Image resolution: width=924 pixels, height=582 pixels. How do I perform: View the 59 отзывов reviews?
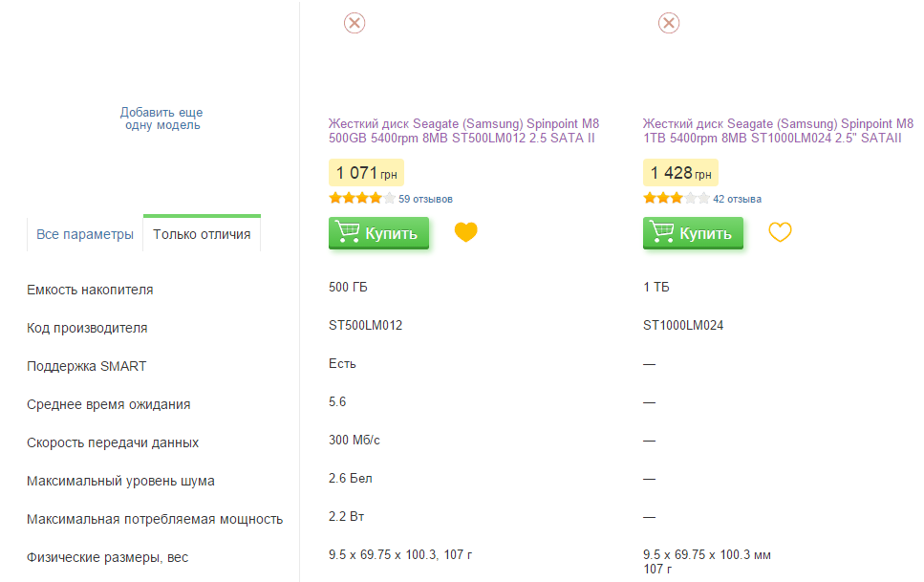(x=425, y=200)
